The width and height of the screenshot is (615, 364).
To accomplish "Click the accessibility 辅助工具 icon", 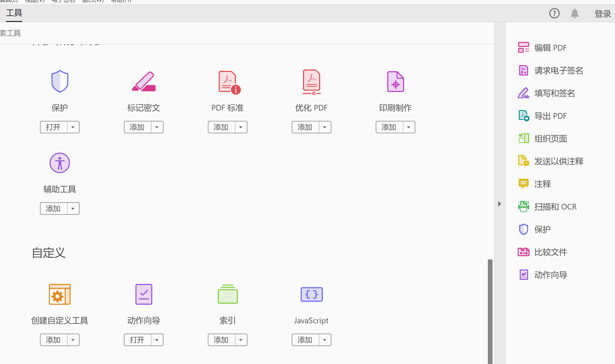I will coord(60,163).
